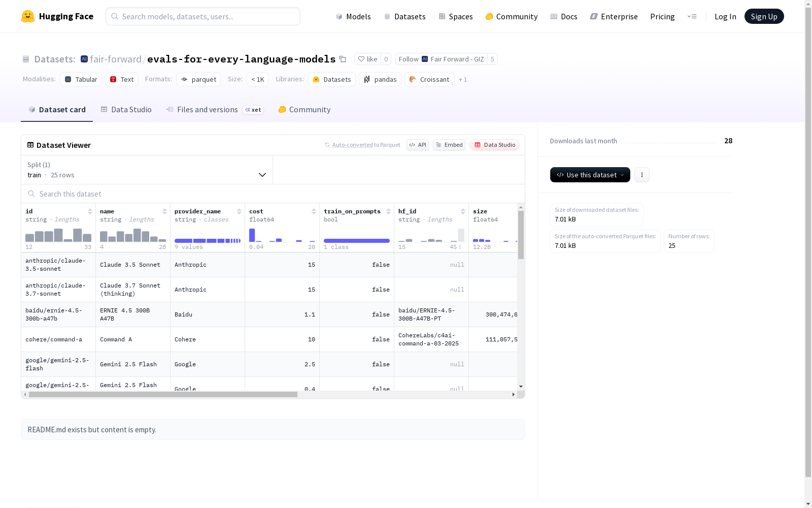
Task: Open the Files and versions tab
Action: coord(215,110)
